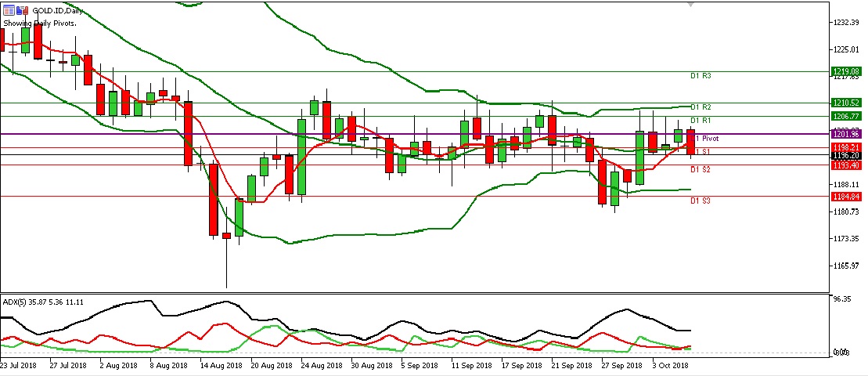Select the D1 S2 support label
868x376 pixels.
(700, 169)
